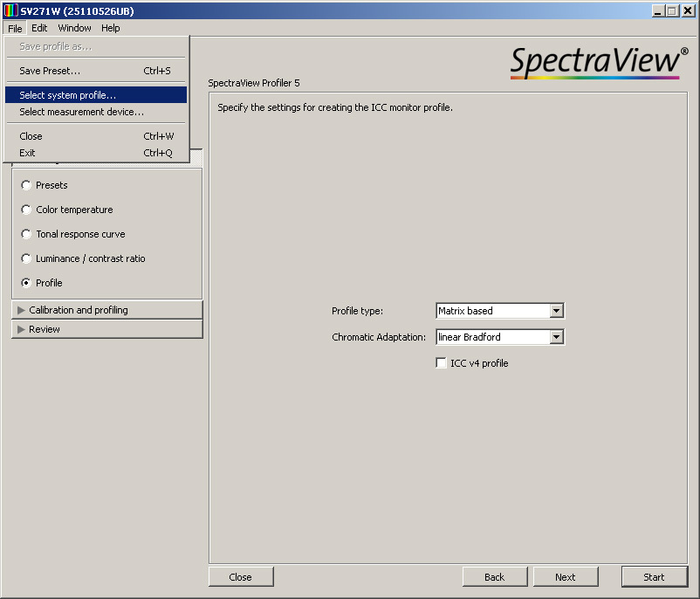
Task: Enable the ICC v4 profile checkbox
Action: (441, 362)
